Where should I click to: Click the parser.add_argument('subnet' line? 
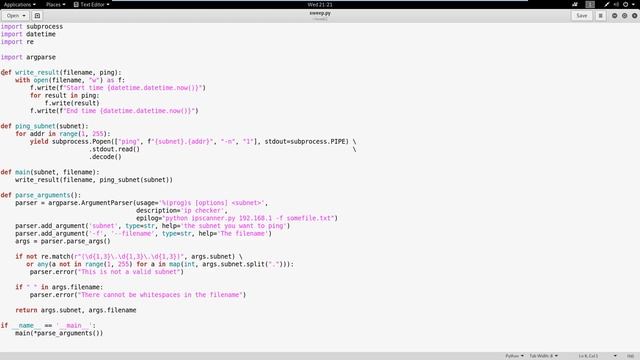pos(153,226)
